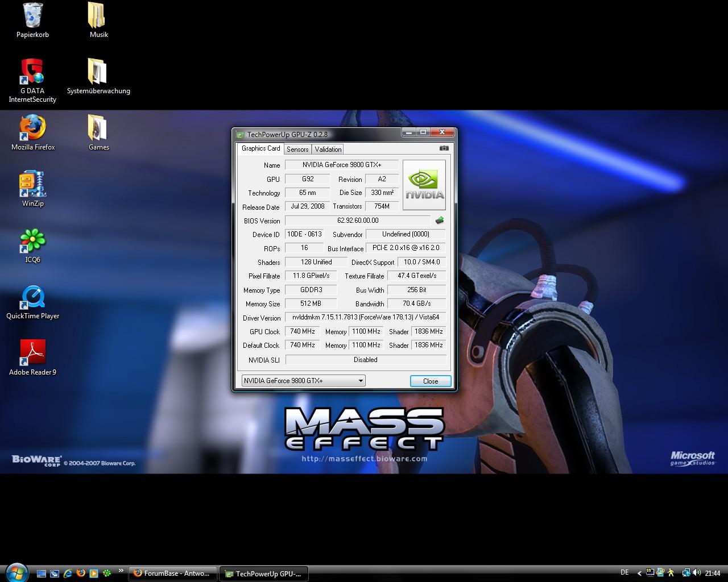
Task: Switch to ForumBase taskbar window
Action: point(173,573)
